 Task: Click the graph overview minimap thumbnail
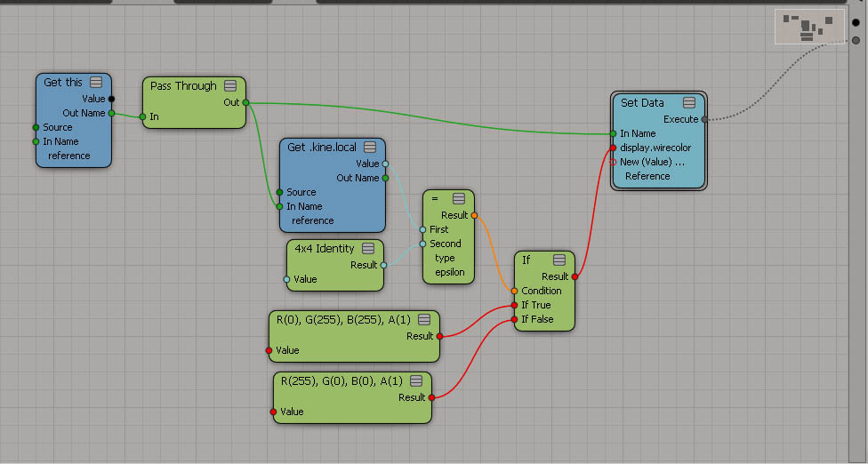pyautogui.click(x=809, y=26)
